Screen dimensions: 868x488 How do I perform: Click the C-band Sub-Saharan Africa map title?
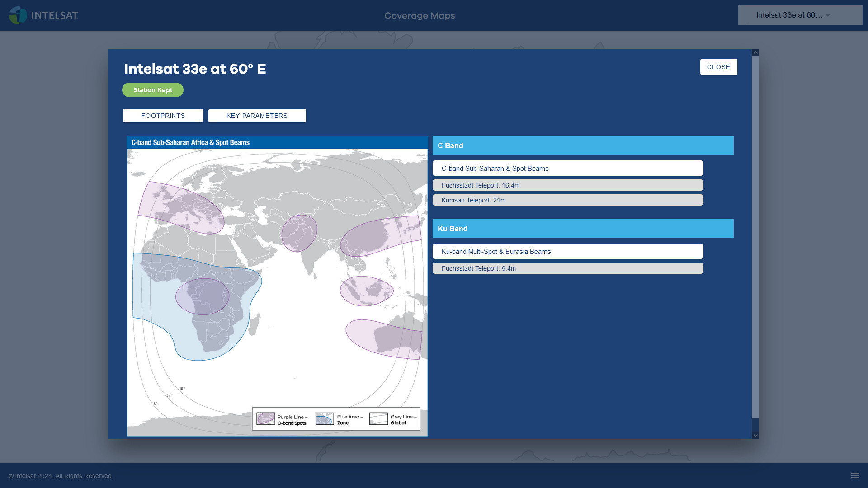click(x=190, y=142)
